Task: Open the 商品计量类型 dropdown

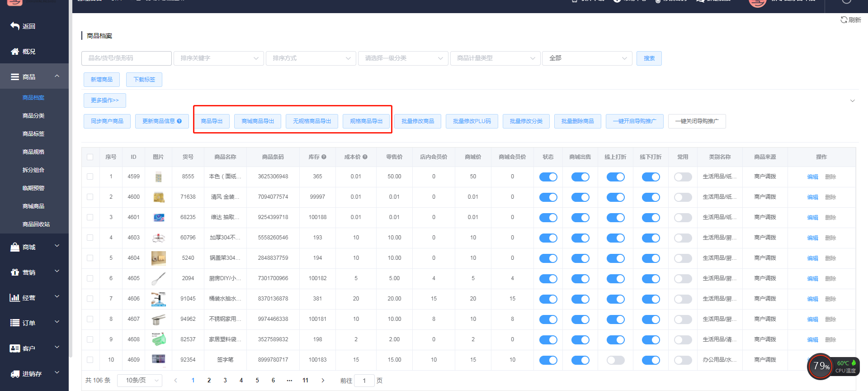Action: tap(495, 58)
